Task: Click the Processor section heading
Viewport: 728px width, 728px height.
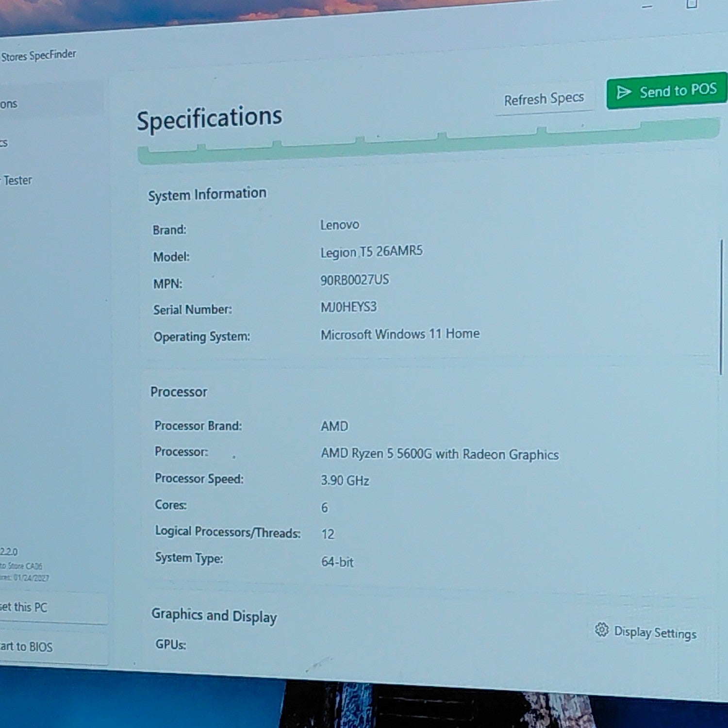Action: pos(179,392)
